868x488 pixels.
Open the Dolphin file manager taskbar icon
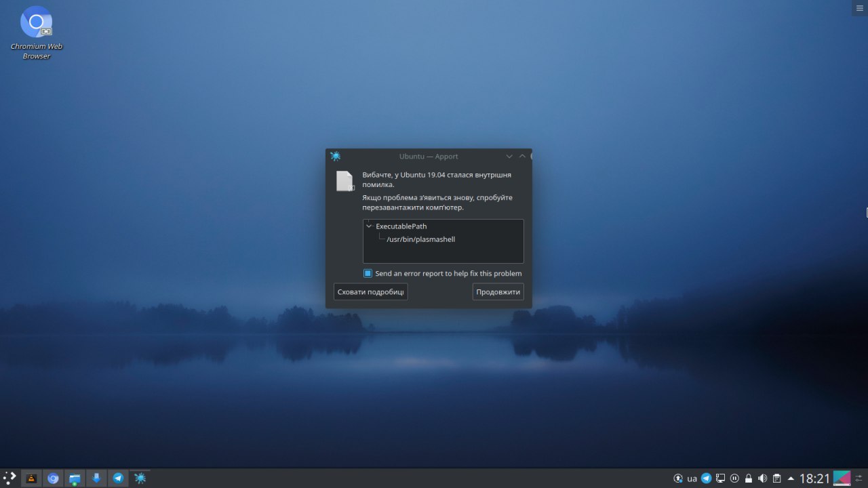pyautogui.click(x=75, y=479)
